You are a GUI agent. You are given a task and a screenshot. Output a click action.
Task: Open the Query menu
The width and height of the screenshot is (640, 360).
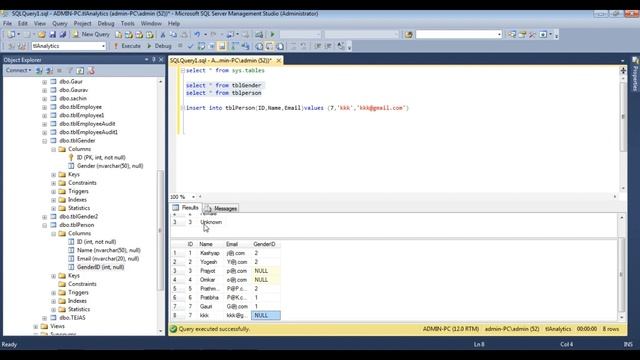tap(60, 24)
